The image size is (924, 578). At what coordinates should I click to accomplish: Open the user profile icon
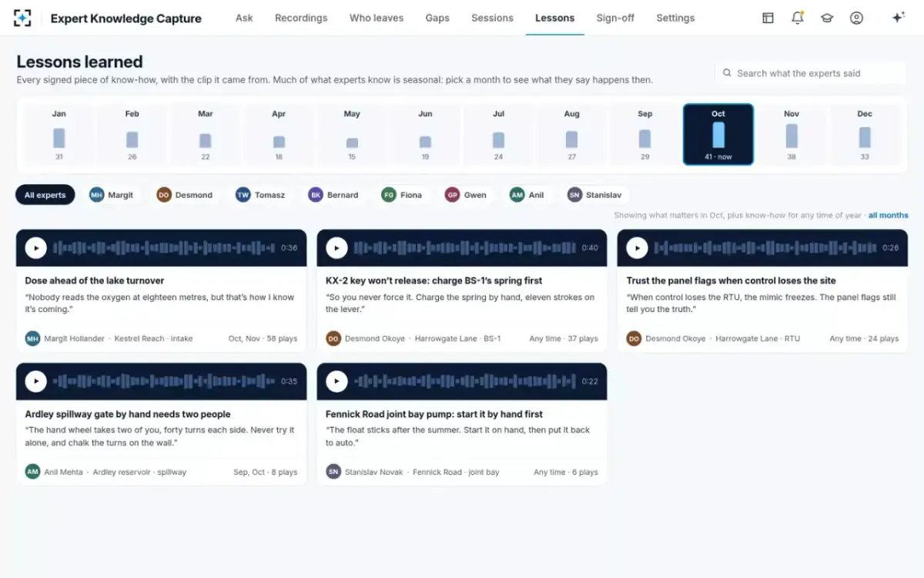click(x=856, y=18)
